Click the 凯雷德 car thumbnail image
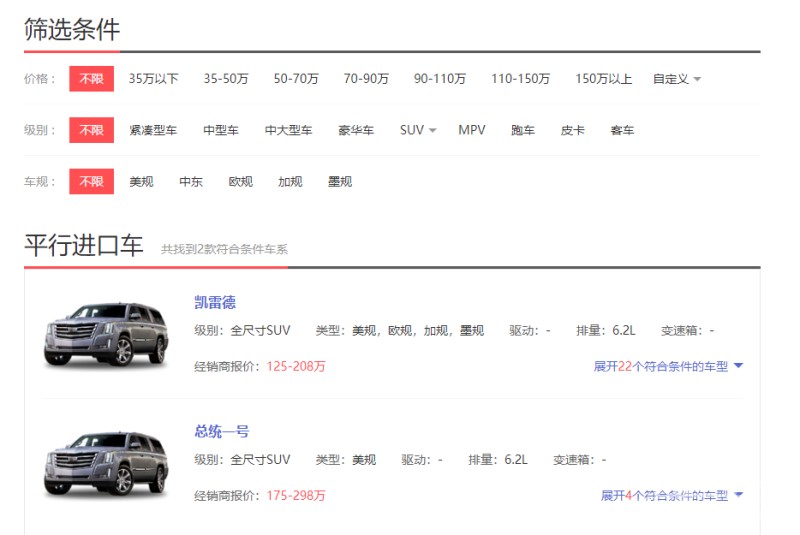Viewport: 800px width, 535px height. coord(106,333)
